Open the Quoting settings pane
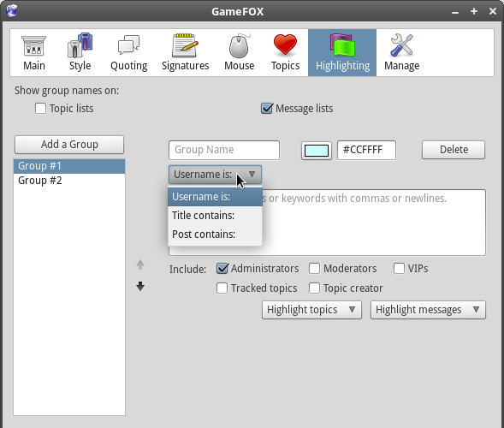Screen dimensions: 504x428 point(129,53)
